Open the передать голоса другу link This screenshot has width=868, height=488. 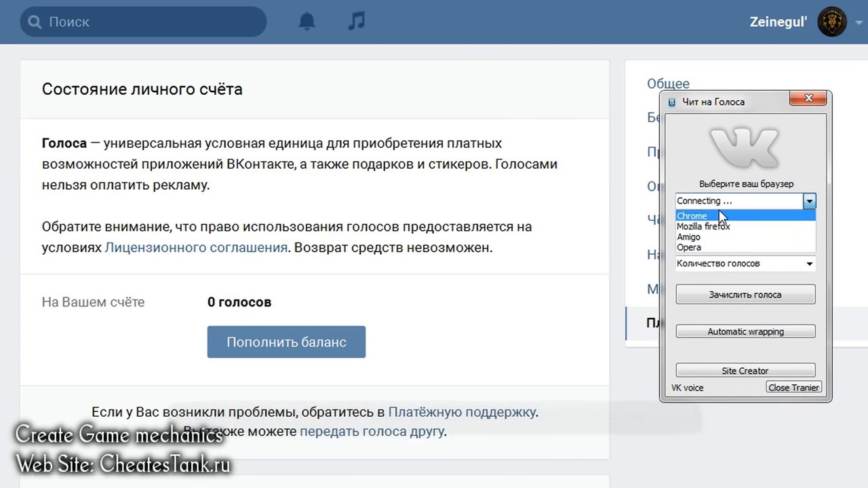click(372, 431)
